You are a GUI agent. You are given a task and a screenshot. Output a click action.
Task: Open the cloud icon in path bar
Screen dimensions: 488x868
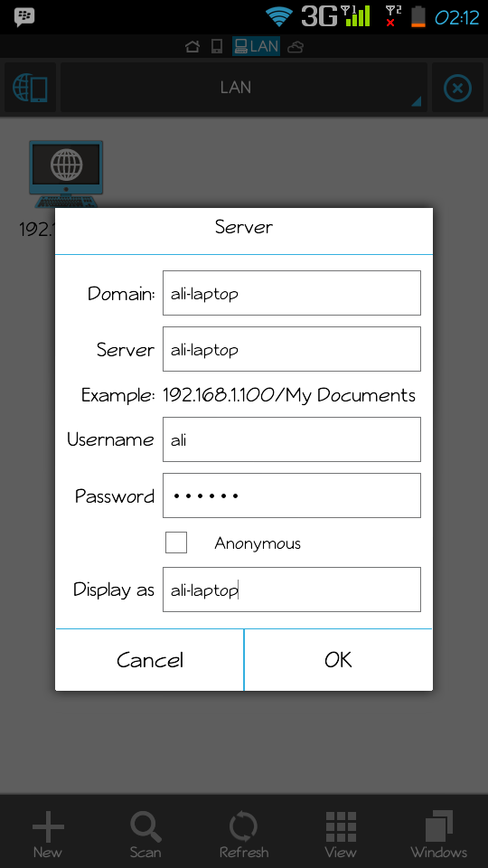(296, 46)
